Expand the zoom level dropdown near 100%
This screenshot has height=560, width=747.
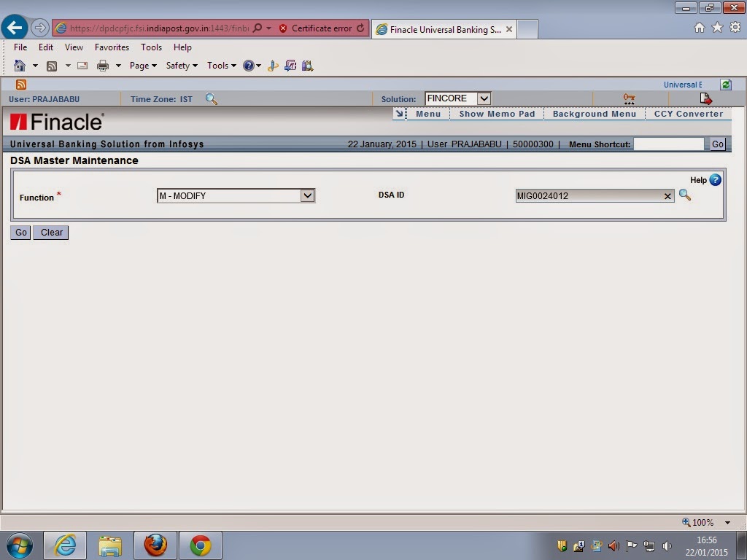pyautogui.click(x=727, y=522)
